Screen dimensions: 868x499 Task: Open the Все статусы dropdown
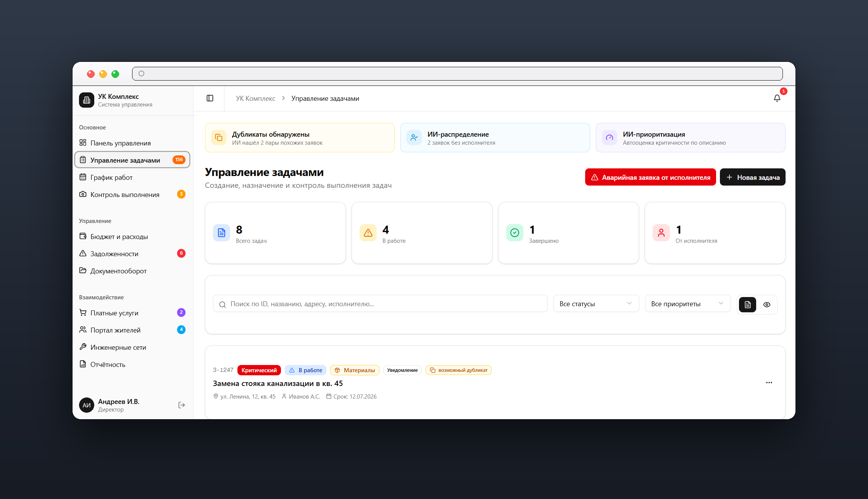pyautogui.click(x=596, y=304)
